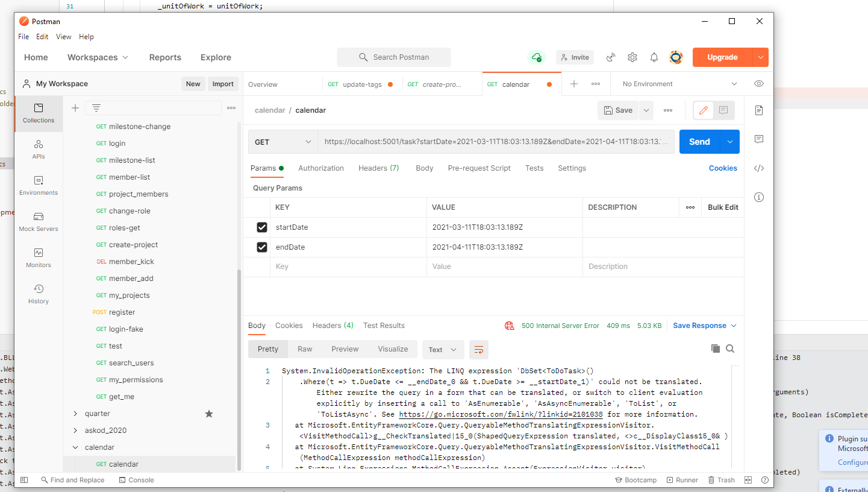The height and width of the screenshot is (492, 868).
Task: Click the filter collections icon
Action: [96, 108]
